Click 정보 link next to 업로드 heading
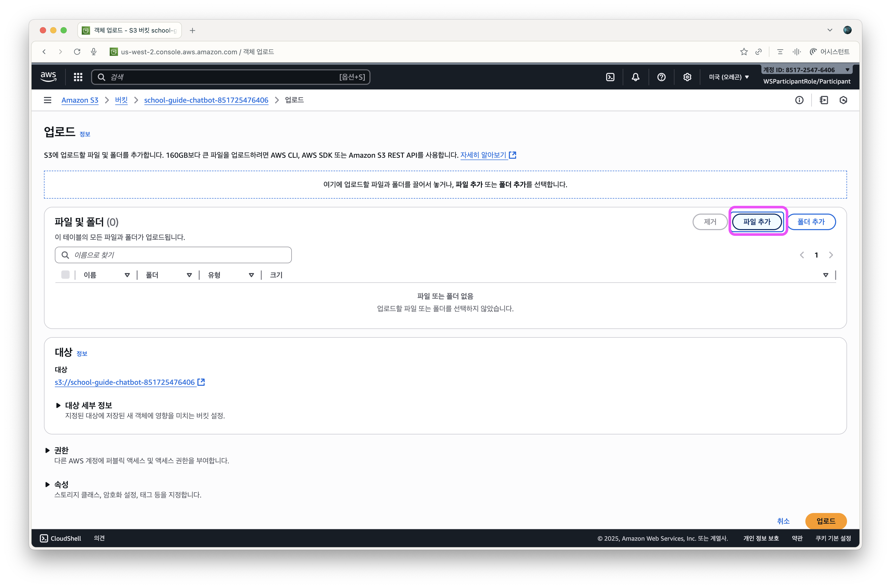 [x=85, y=134]
